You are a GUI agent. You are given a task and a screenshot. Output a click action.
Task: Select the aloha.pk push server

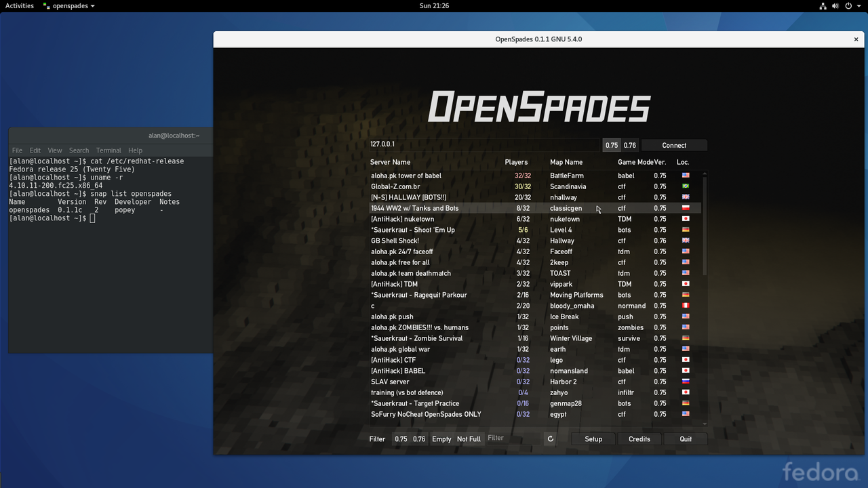[x=534, y=317]
